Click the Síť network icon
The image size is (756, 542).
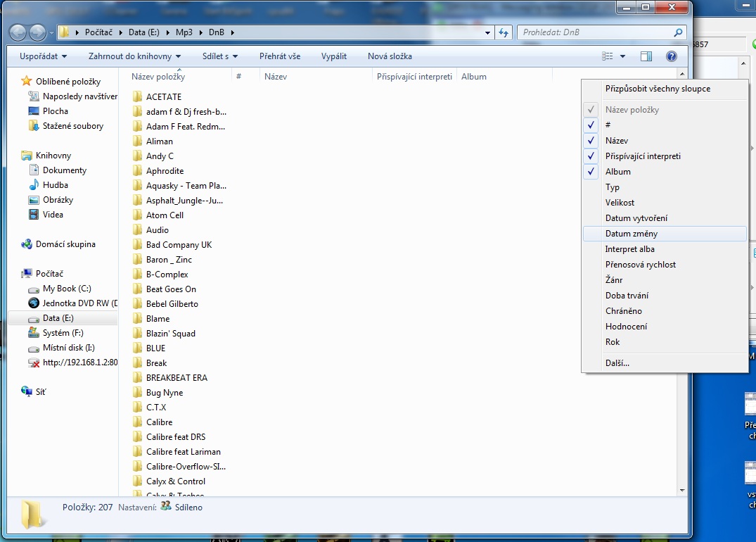pos(27,391)
